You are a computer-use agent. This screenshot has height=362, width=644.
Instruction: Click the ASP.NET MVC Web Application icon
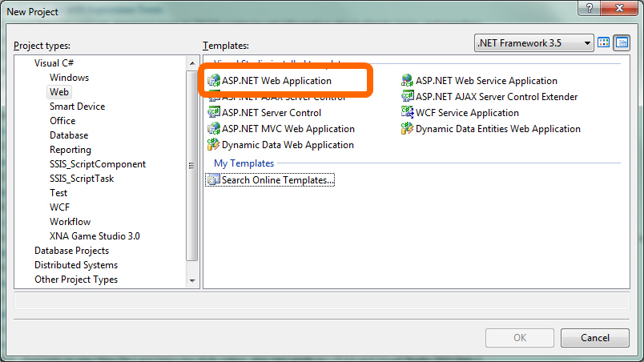pyautogui.click(x=214, y=128)
